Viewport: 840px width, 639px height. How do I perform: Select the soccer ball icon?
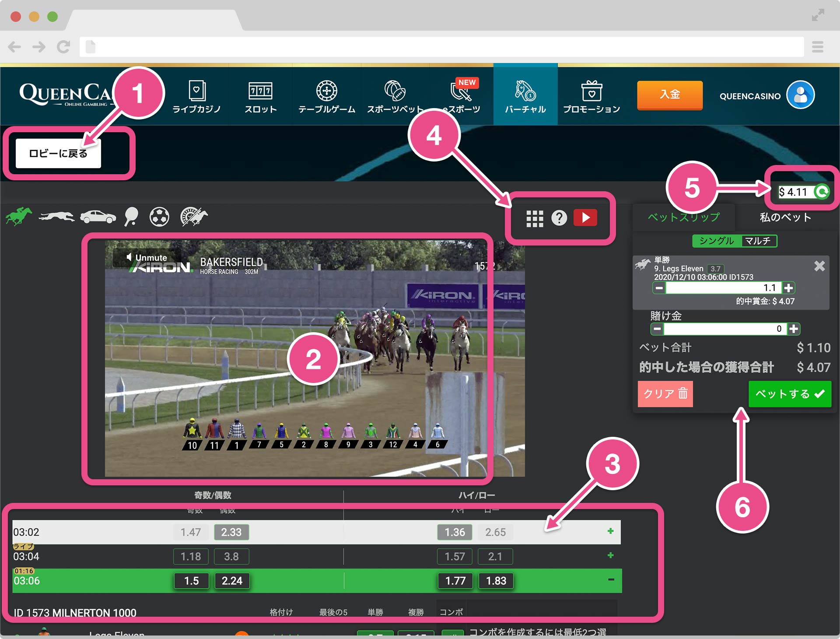coord(159,217)
